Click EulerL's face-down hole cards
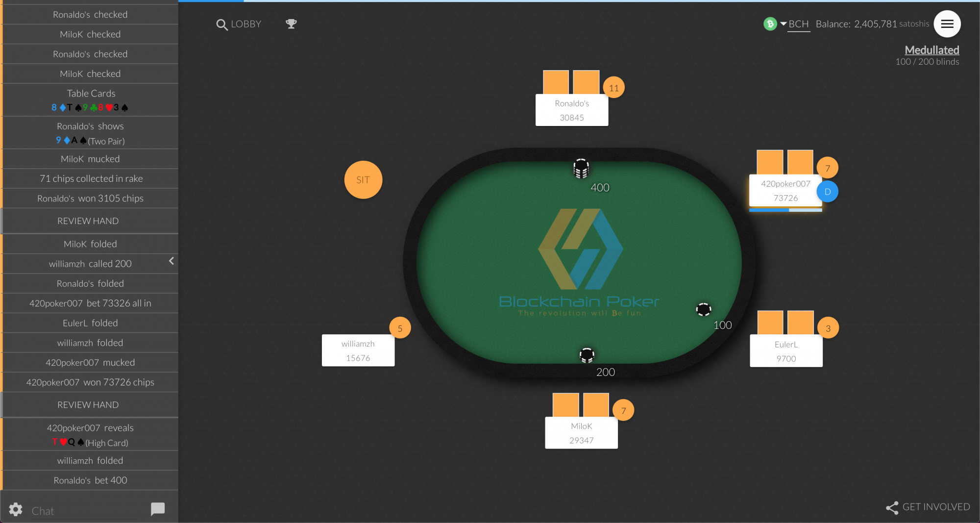 pyautogui.click(x=785, y=323)
